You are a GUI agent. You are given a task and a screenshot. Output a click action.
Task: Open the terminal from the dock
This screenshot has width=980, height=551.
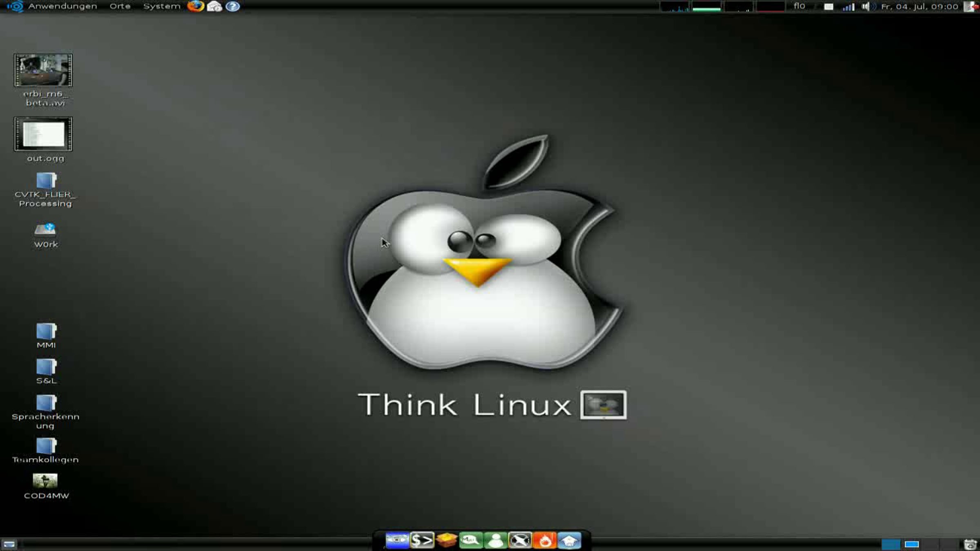click(x=422, y=540)
